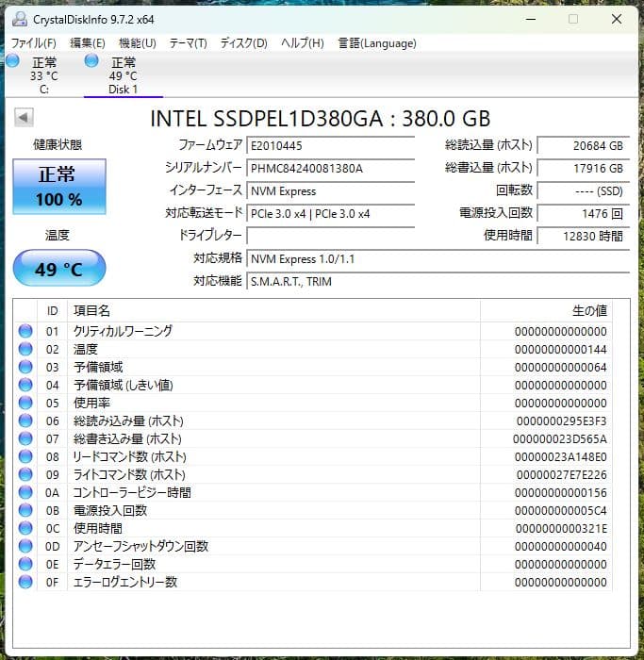The image size is (644, 660).
Task: Click the interface field NVM Express
Action: tap(331, 191)
